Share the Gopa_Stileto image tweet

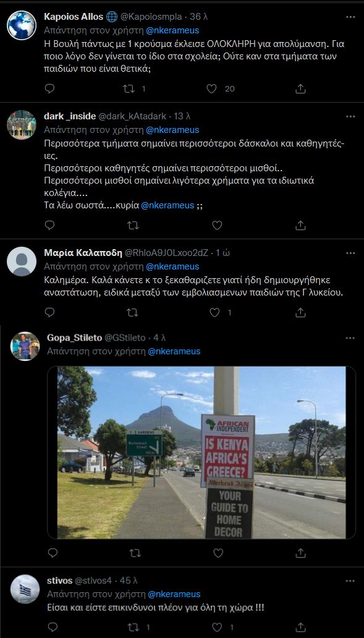pos(300,553)
